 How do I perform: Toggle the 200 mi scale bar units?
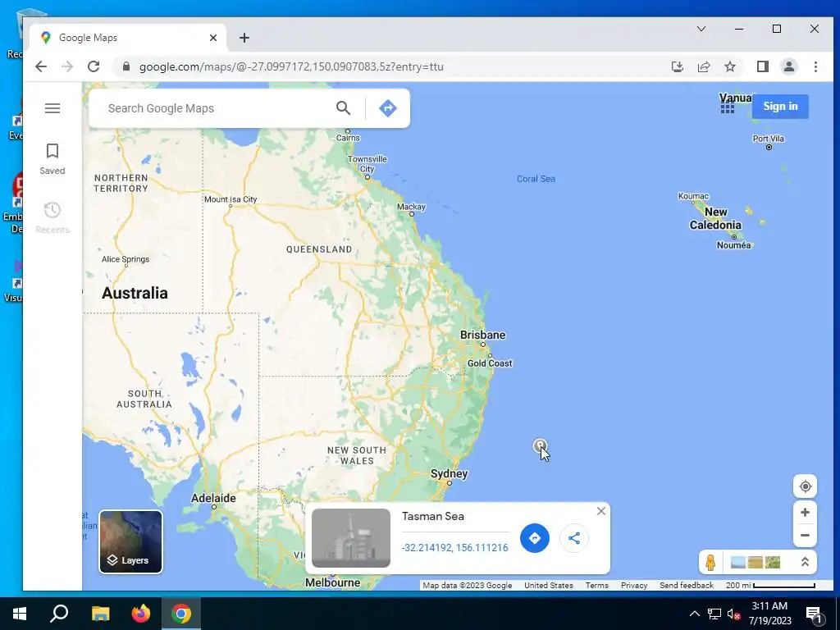770,586
